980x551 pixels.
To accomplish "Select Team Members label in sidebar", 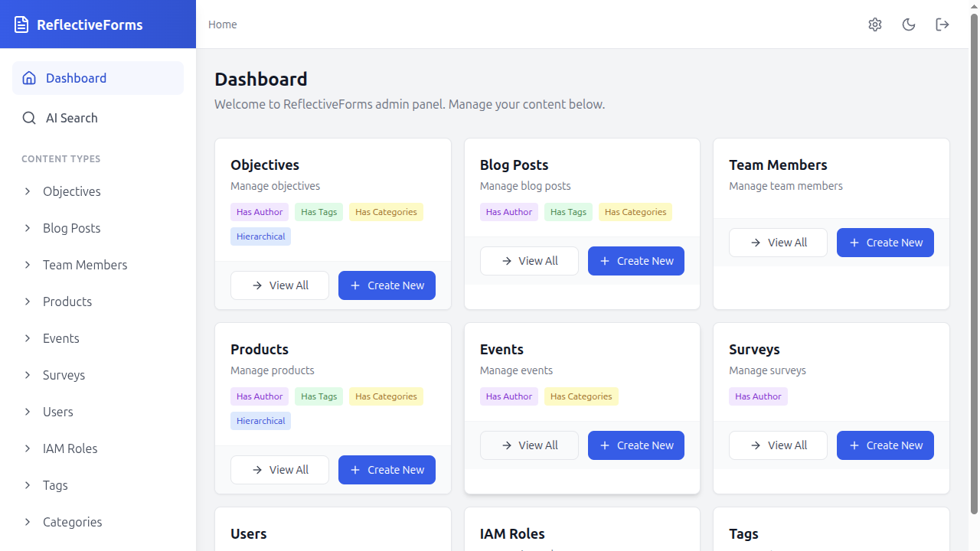I will click(x=85, y=265).
